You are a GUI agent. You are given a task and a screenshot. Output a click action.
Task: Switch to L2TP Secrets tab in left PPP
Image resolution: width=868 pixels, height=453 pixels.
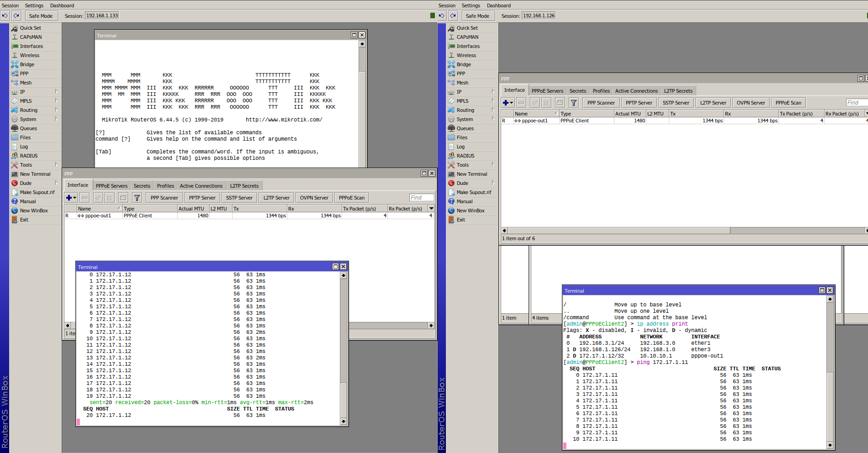click(x=244, y=186)
